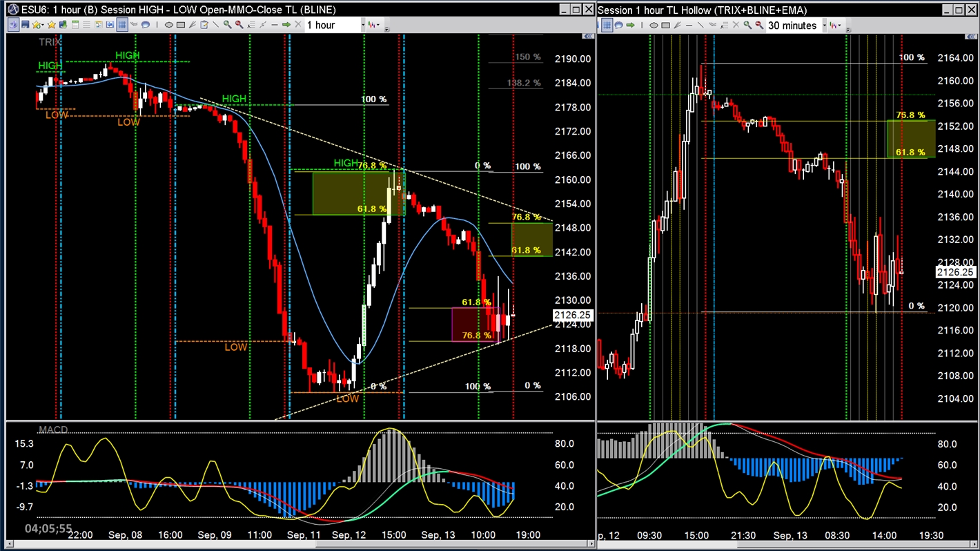This screenshot has width=980, height=551.
Task: Choose the Rectangle drawing tool on the left toolbar
Action: 182,25
